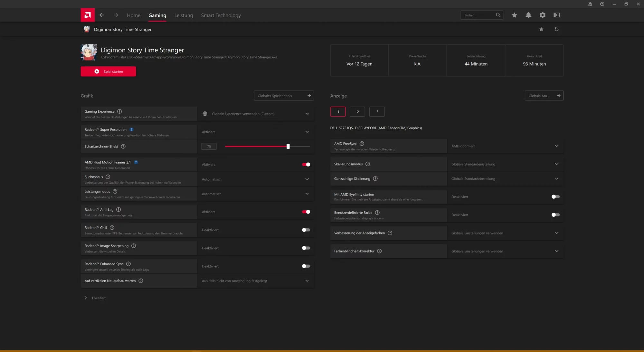Image resolution: width=644 pixels, height=352 pixels.
Task: Open Globales Spielerlebnis settings
Action: tap(284, 96)
